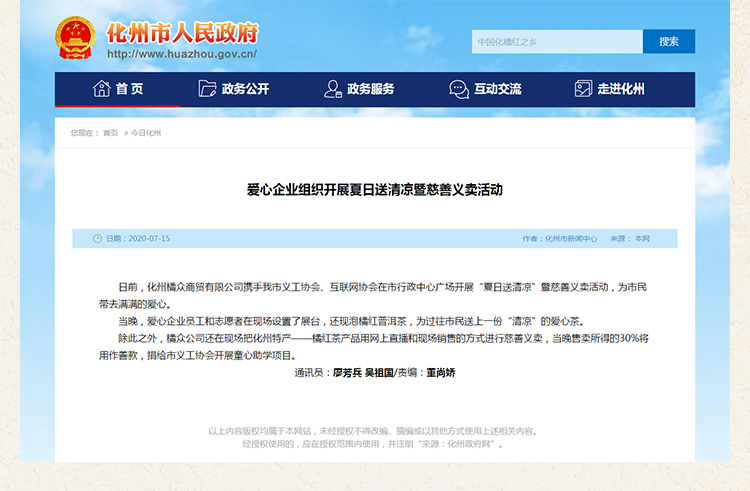Click the author name 化州市新闻中心
The height and width of the screenshot is (491, 750).
tap(572, 239)
